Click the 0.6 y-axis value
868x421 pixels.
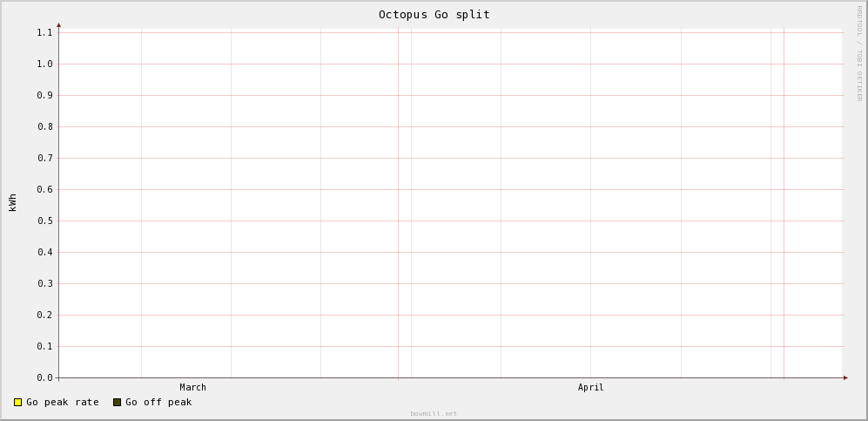coord(45,189)
